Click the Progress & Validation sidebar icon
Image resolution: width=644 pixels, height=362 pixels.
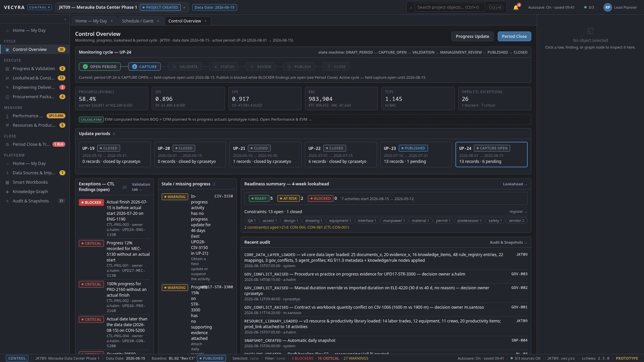[7, 69]
